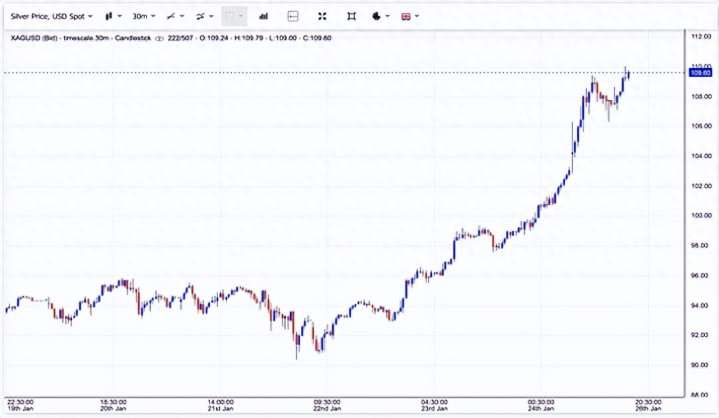
Task: Click the greyed-out square toolbar dropdown
Action: pos(234,17)
